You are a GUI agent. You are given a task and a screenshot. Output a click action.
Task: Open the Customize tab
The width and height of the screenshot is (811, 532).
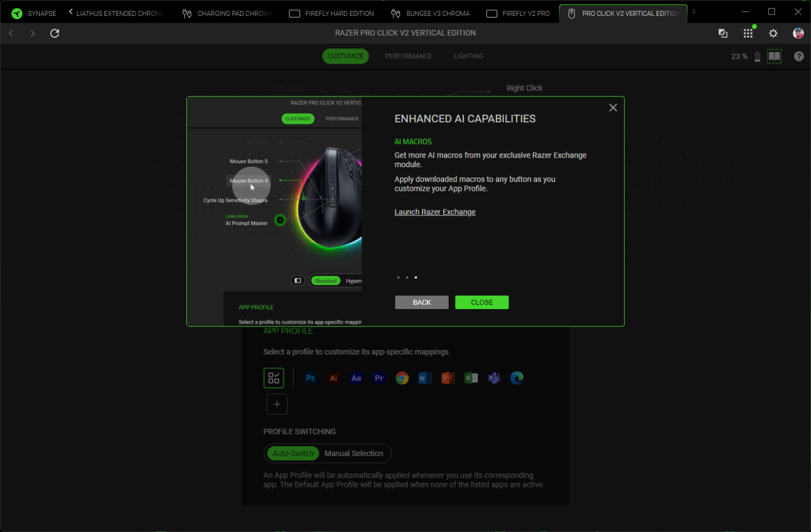[345, 56]
